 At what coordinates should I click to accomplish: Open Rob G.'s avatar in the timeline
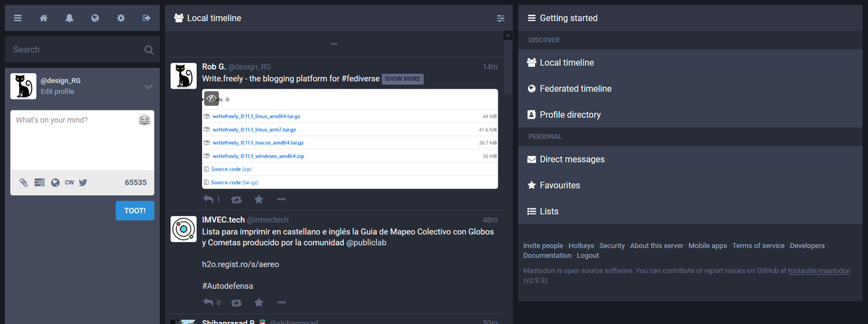point(184,75)
